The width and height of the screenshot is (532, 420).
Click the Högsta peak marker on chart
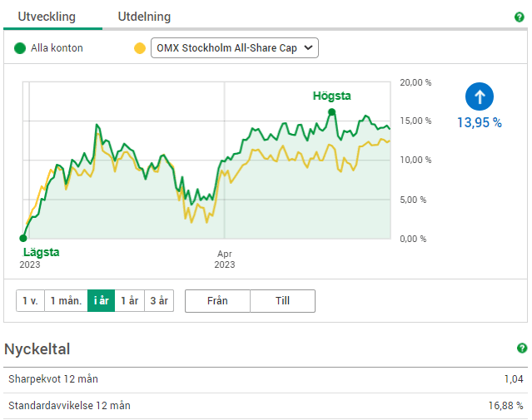[331, 111]
